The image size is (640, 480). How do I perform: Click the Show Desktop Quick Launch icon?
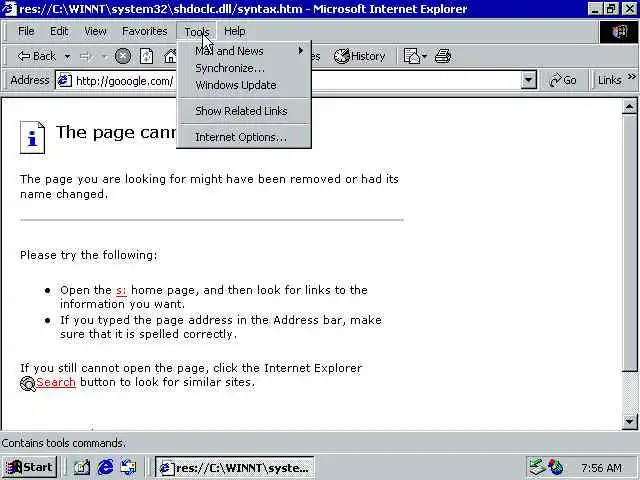click(82, 467)
